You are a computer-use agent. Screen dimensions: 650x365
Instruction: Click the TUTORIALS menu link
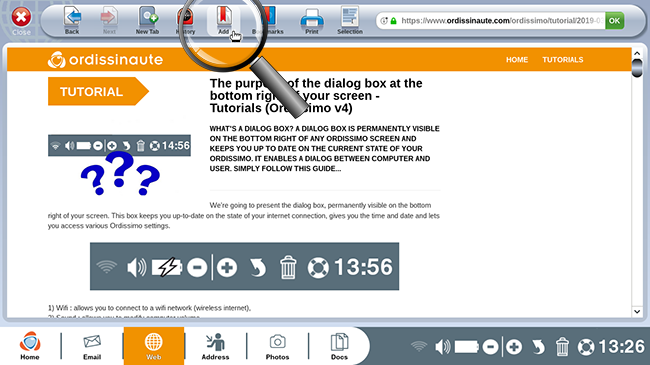(x=563, y=60)
